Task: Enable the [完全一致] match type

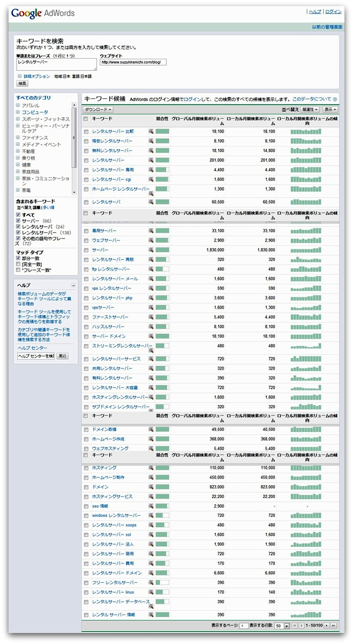Action: point(18,264)
